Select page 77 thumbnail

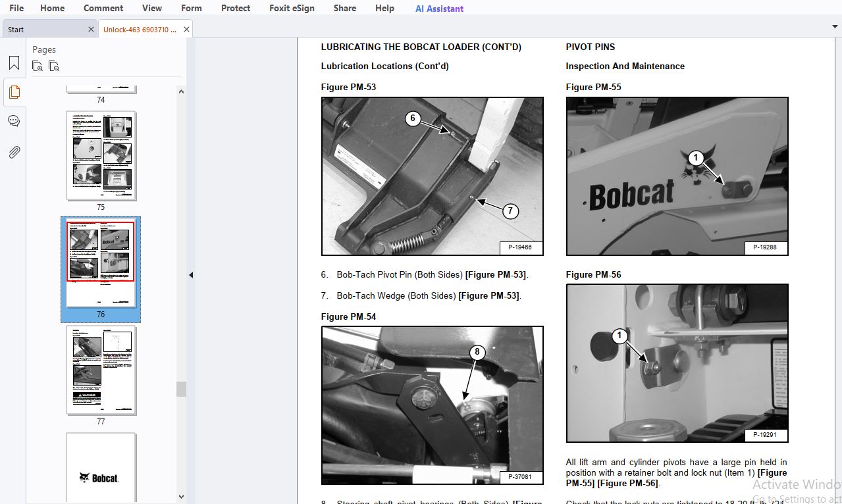click(x=101, y=370)
